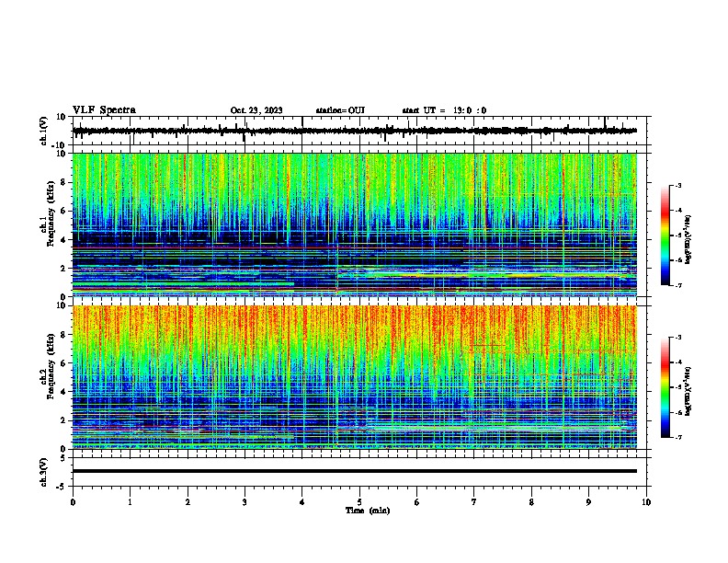The image size is (728, 563).
Task: Click the ch.2 "Frequency (kHz)" axis label
Action: click(51, 366)
